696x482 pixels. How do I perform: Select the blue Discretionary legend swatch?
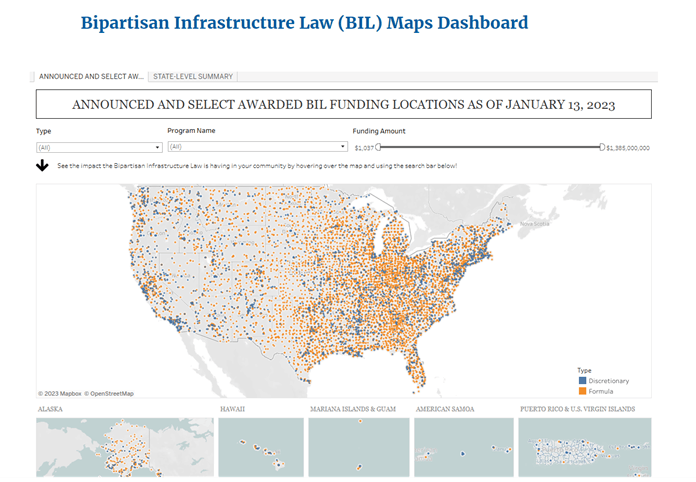click(583, 380)
